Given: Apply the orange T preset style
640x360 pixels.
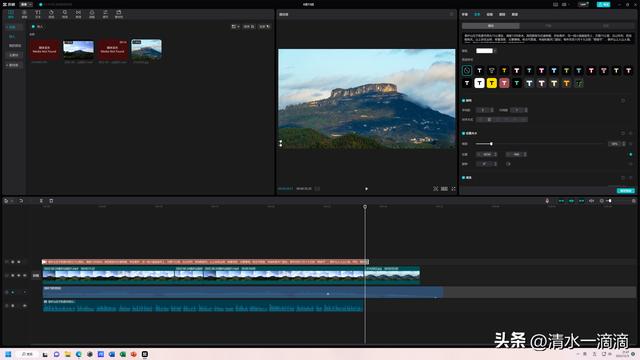Looking at the screenshot, I should tap(567, 83).
